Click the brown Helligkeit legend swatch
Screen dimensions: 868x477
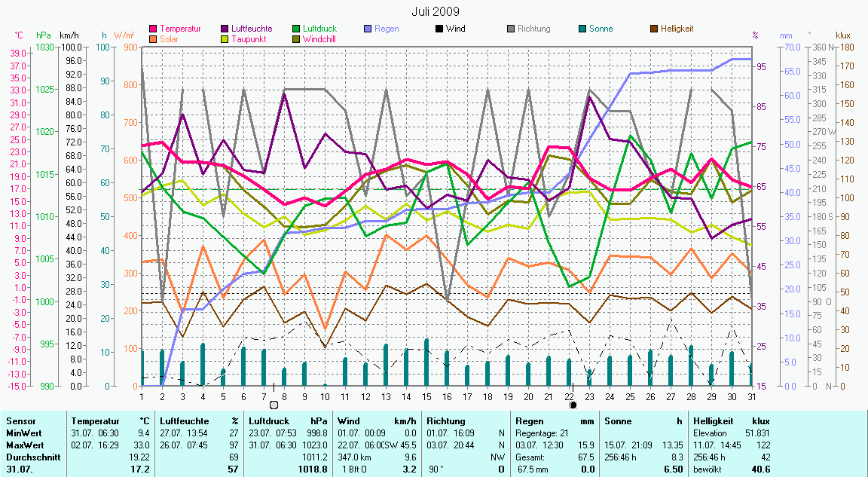[x=654, y=29]
